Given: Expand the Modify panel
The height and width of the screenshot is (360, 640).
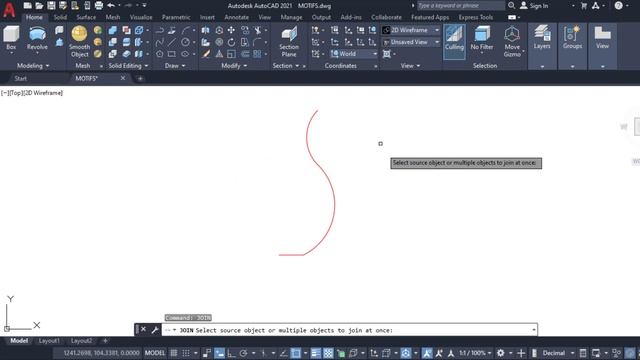Looking at the screenshot, I should [x=234, y=66].
